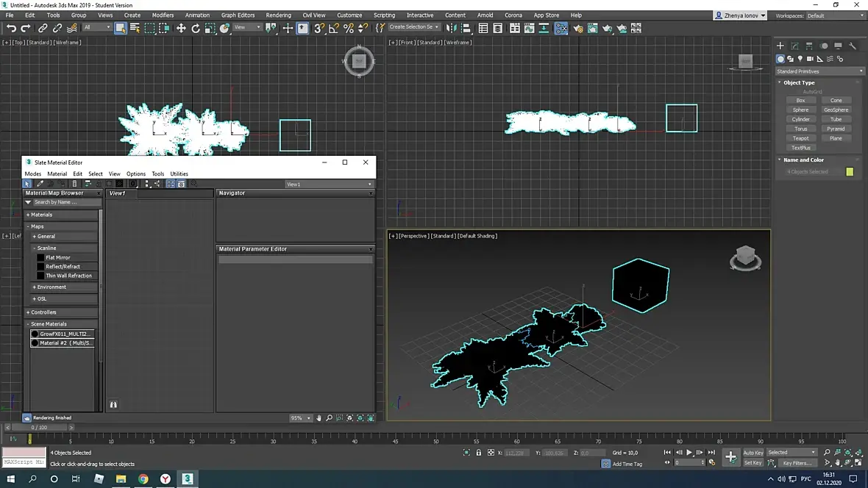Click the Cameras category icon
Image resolution: width=868 pixels, height=488 pixels.
click(809, 59)
